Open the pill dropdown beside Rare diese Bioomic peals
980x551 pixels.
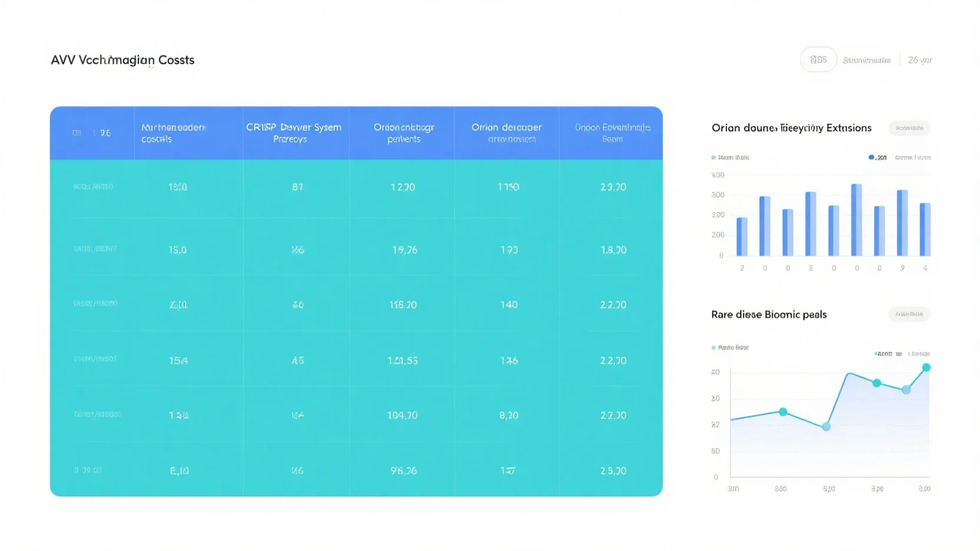(909, 314)
